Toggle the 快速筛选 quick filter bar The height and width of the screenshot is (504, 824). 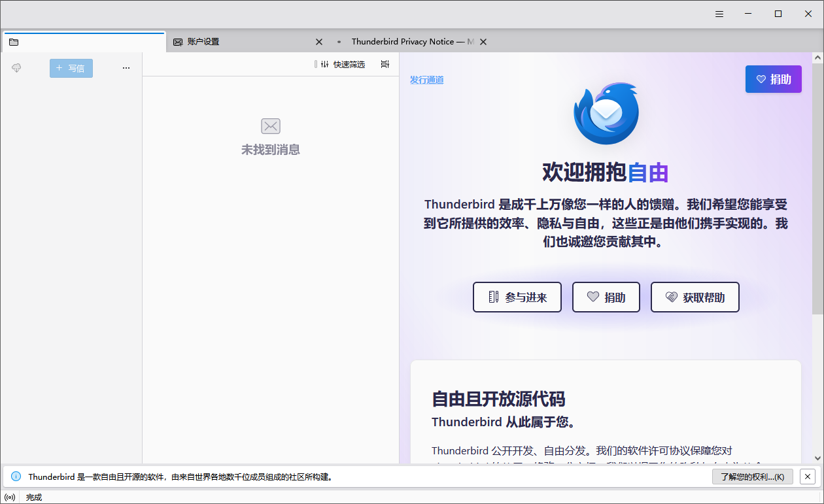pyautogui.click(x=350, y=64)
